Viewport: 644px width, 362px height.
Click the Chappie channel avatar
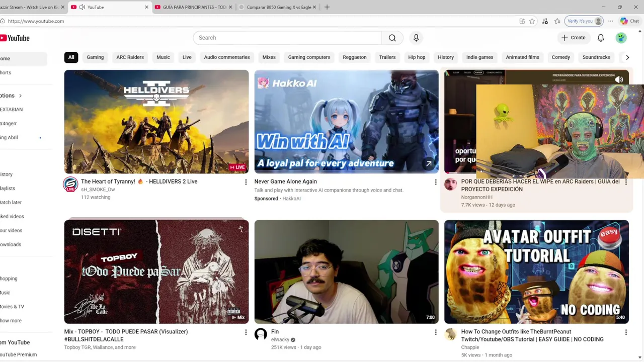coord(450,334)
